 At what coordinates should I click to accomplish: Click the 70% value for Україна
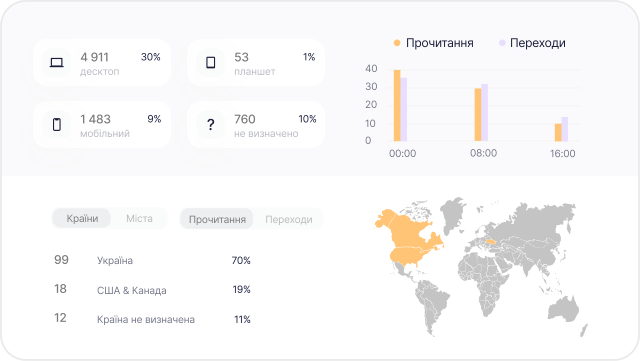[241, 261]
